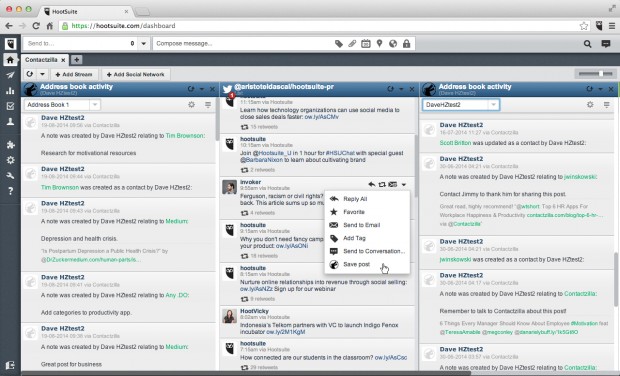The width and height of the screenshot is (620, 376).
Task: Open the App Directory puzzle piece icon
Action: click(10, 144)
